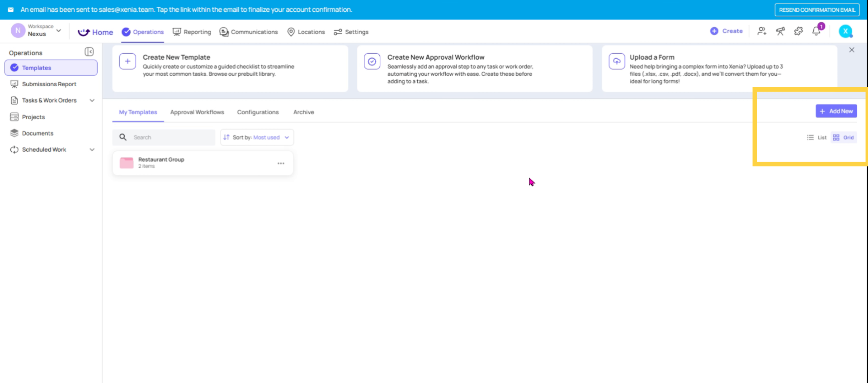Click the template Search field
This screenshot has height=383, width=868.
point(172,137)
